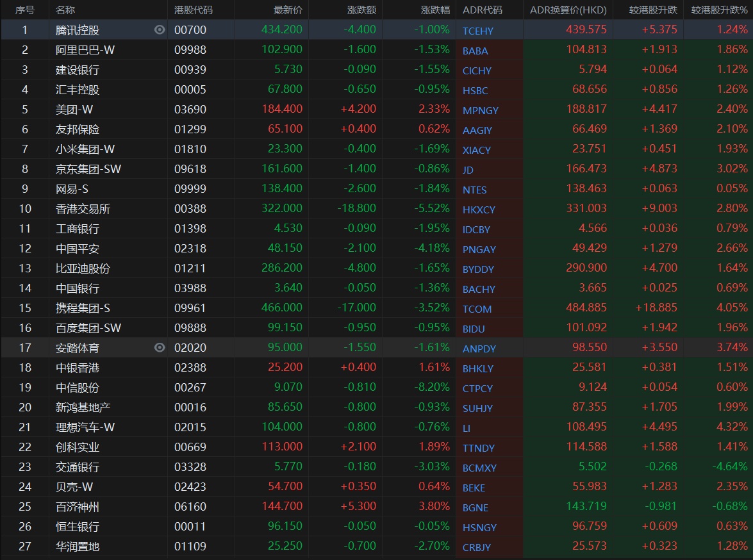The image size is (753, 560).
Task: Click the BCMXY ADR code
Action: [479, 468]
